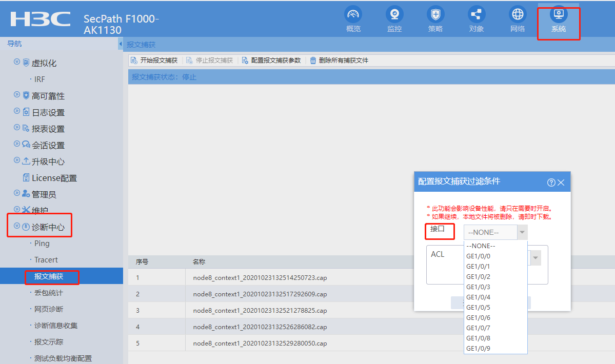Select GE1/0/8 from the interface list
Screen dimensions: 615x364
[x=495, y=338]
